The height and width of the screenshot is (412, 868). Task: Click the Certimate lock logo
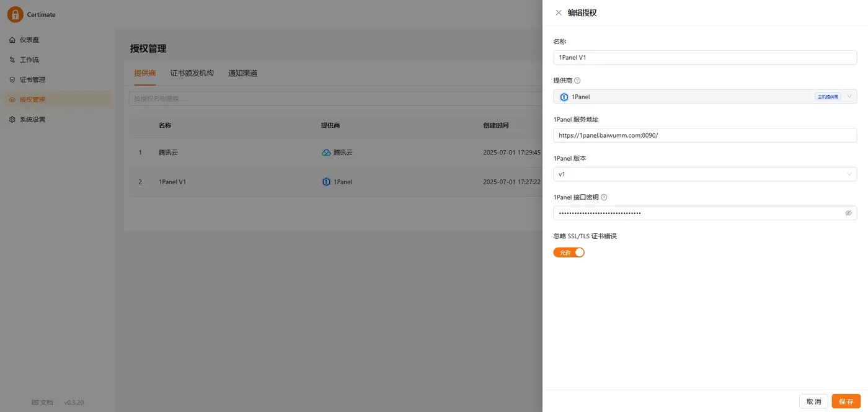pyautogui.click(x=15, y=14)
